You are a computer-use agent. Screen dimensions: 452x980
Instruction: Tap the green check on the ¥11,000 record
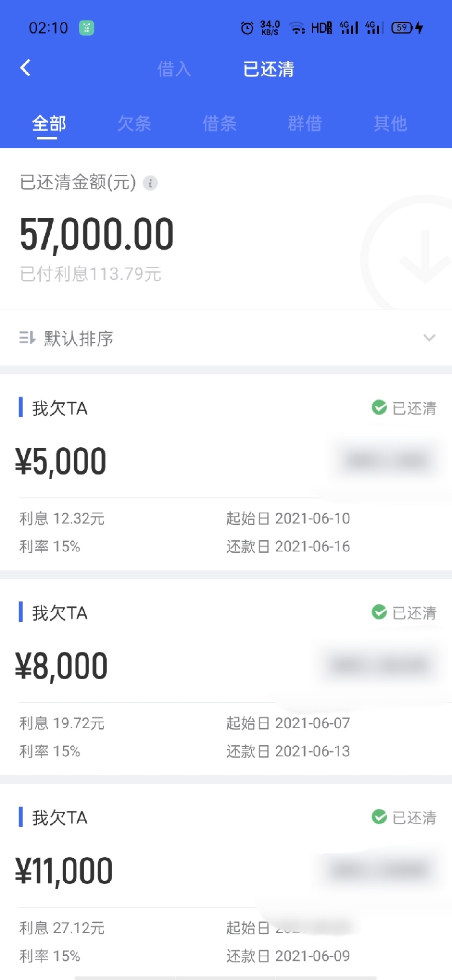tap(379, 817)
